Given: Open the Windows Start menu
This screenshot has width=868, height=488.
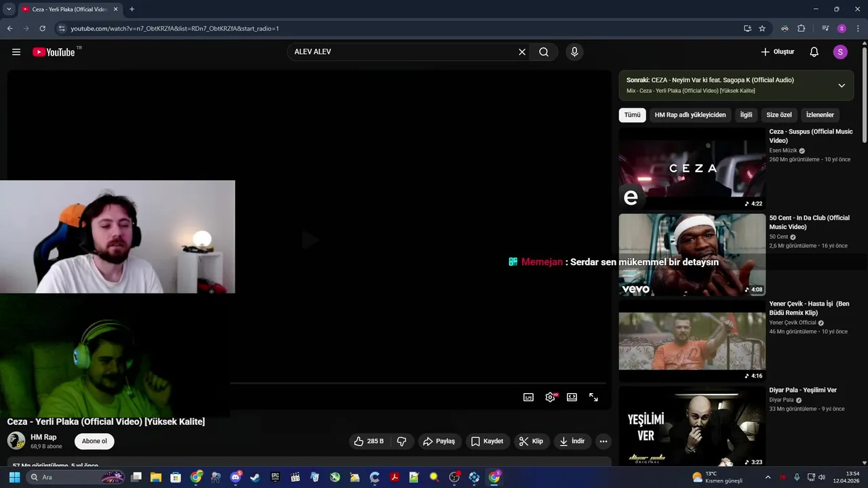Looking at the screenshot, I should (14, 477).
